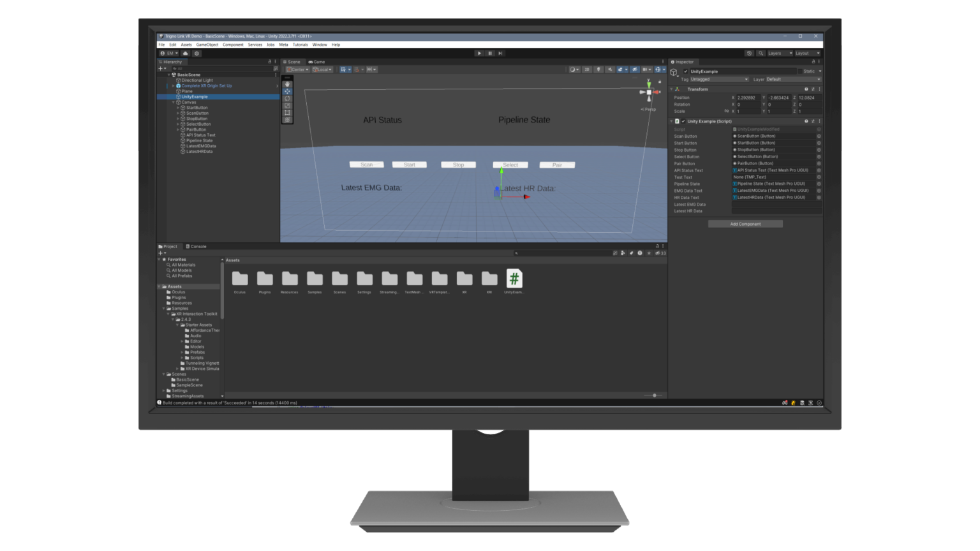The width and height of the screenshot is (980, 551).
Task: Activate the Scale tool
Action: click(288, 105)
